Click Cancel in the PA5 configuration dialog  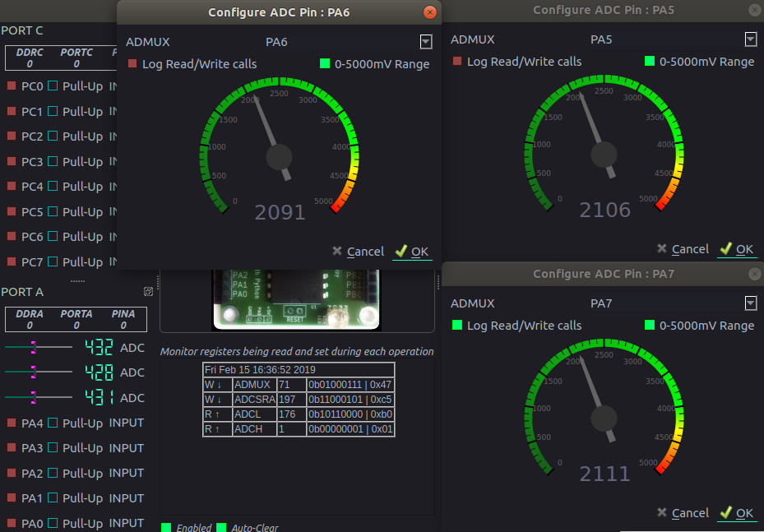point(690,248)
